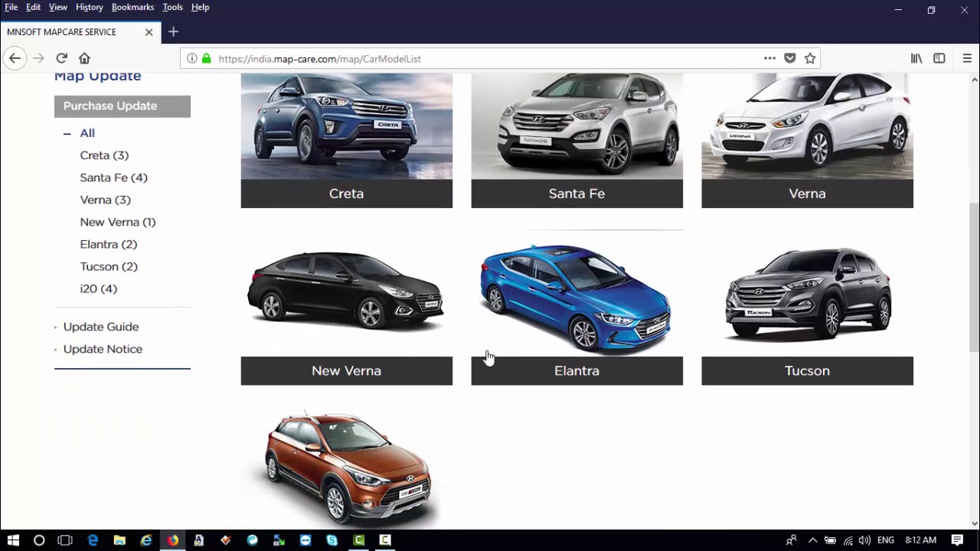Viewport: 980px width, 551px height.
Task: Show the sidebars icon
Action: [x=939, y=58]
